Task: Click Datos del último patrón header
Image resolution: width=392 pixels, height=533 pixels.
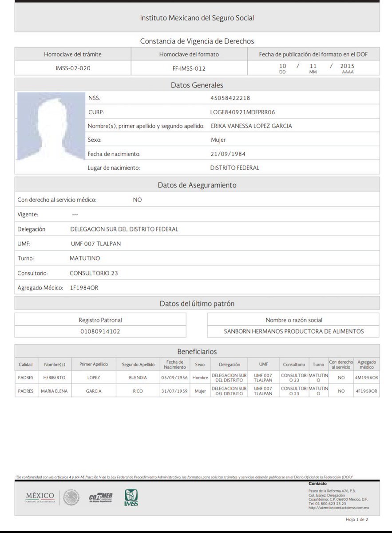Action: click(x=197, y=303)
